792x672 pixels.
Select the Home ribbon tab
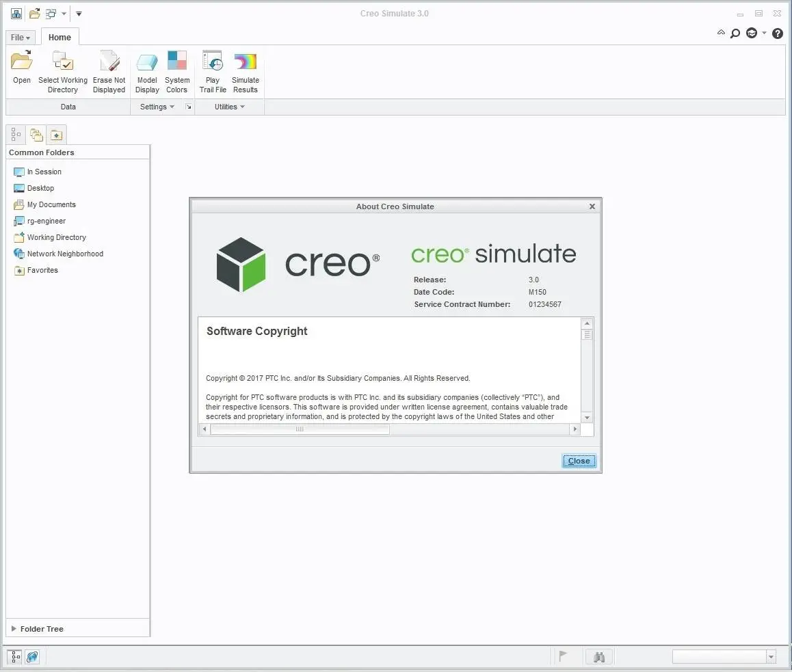60,38
